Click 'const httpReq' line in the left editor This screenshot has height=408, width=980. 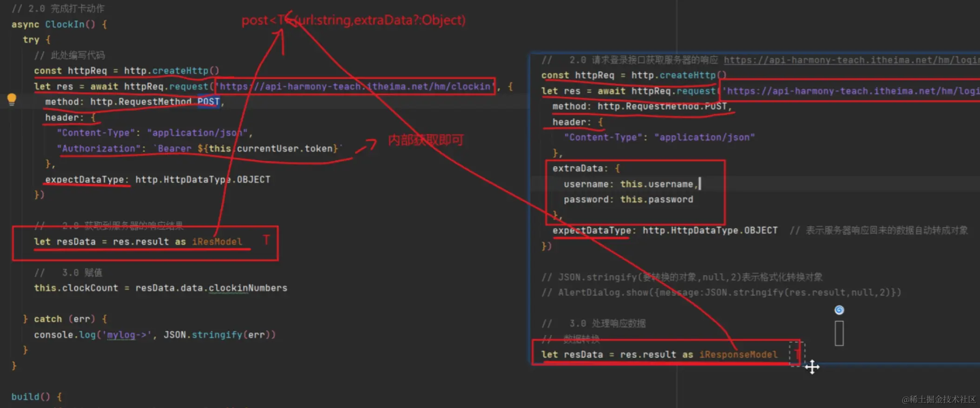click(126, 71)
